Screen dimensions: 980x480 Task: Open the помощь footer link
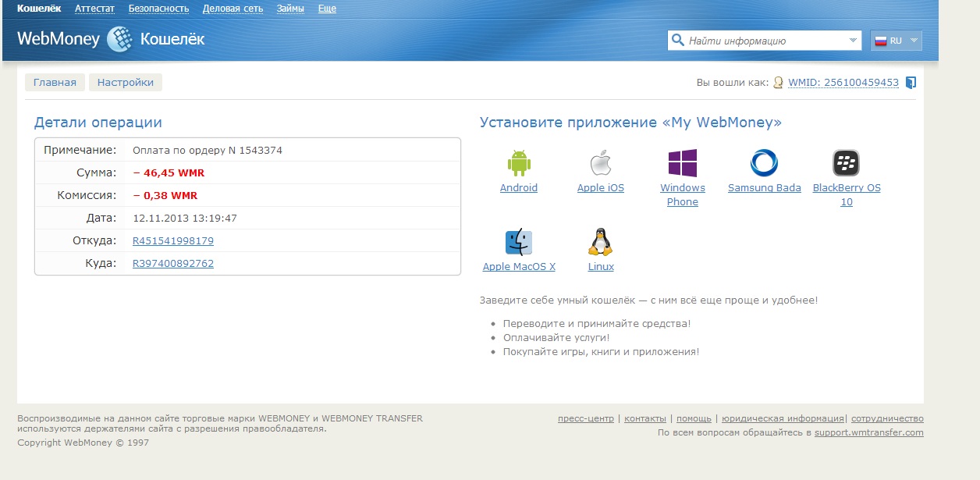pos(694,418)
